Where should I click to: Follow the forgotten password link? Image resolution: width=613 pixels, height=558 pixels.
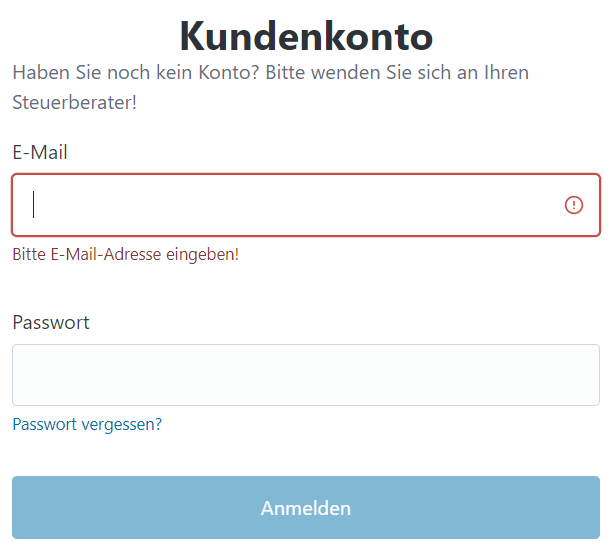pyautogui.click(x=87, y=424)
